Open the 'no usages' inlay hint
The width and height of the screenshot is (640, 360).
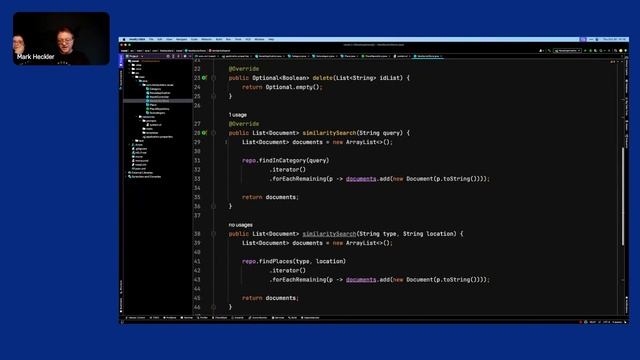pos(240,225)
